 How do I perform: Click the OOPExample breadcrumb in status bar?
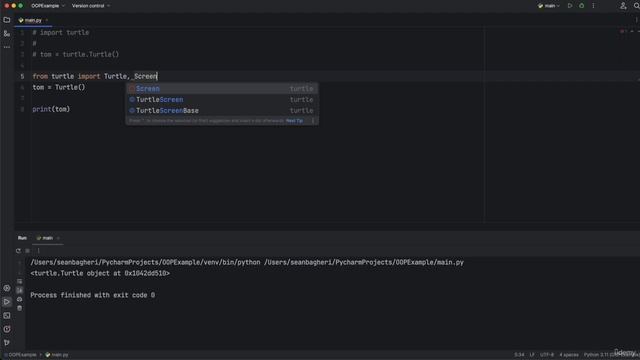coord(20,355)
